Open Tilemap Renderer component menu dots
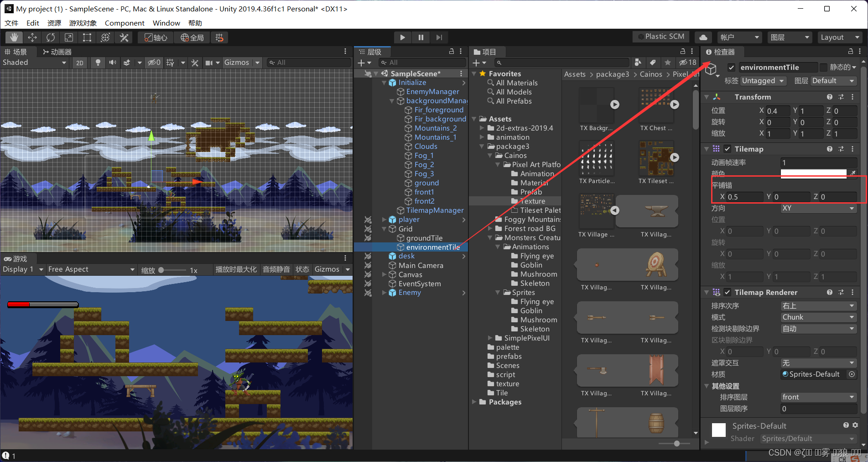The image size is (868, 462). pos(852,292)
